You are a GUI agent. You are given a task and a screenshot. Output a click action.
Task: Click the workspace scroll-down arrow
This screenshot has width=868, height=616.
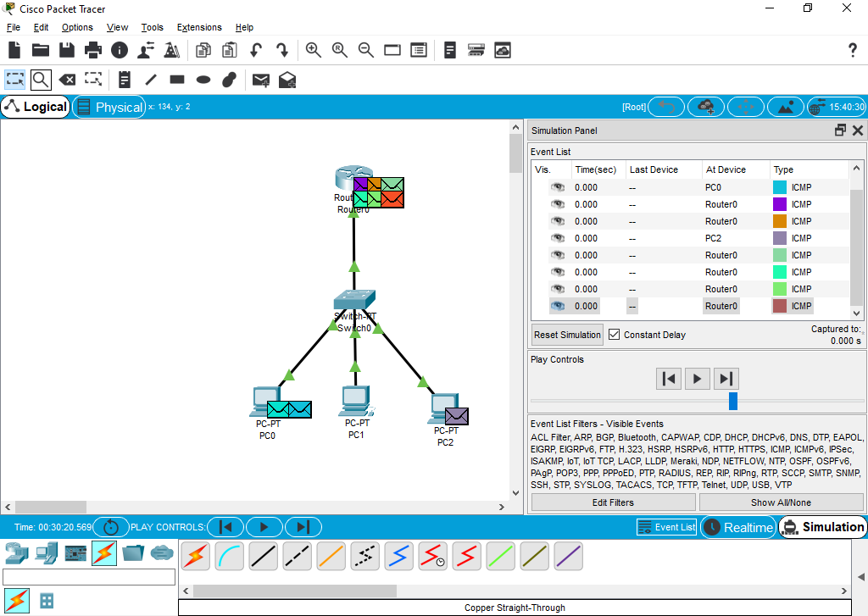tap(515, 492)
